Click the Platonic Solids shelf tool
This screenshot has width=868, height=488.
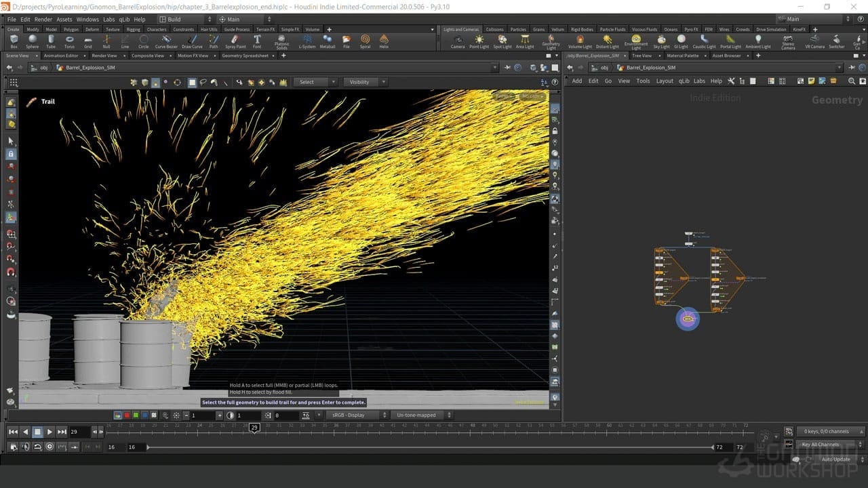point(282,43)
